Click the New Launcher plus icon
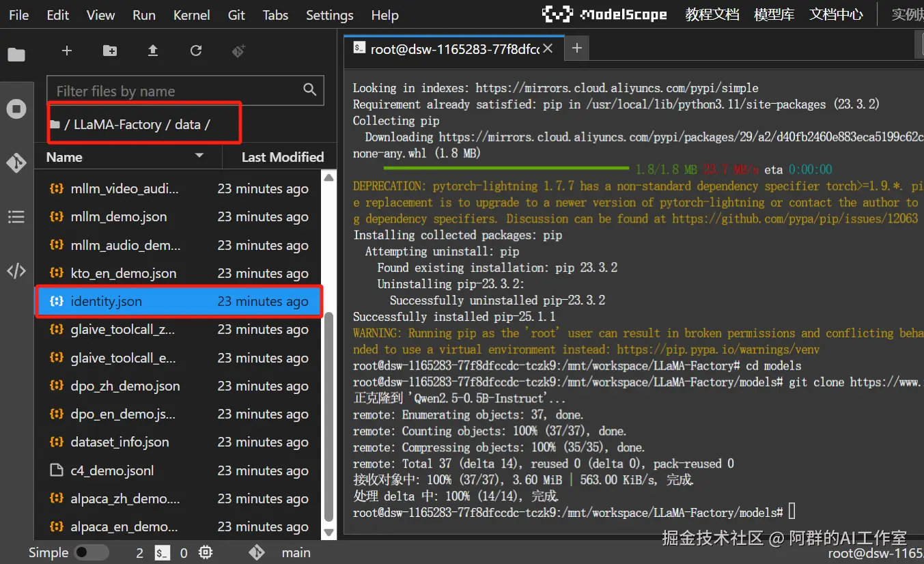 pos(66,51)
